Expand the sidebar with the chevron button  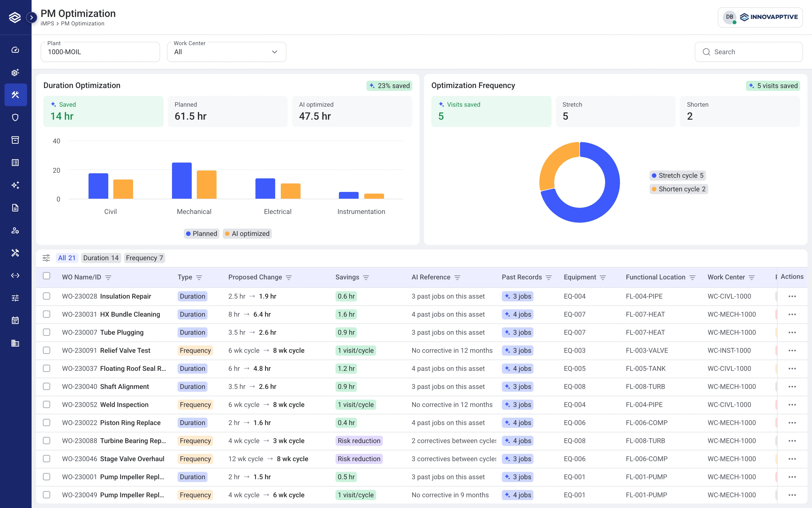[32, 17]
